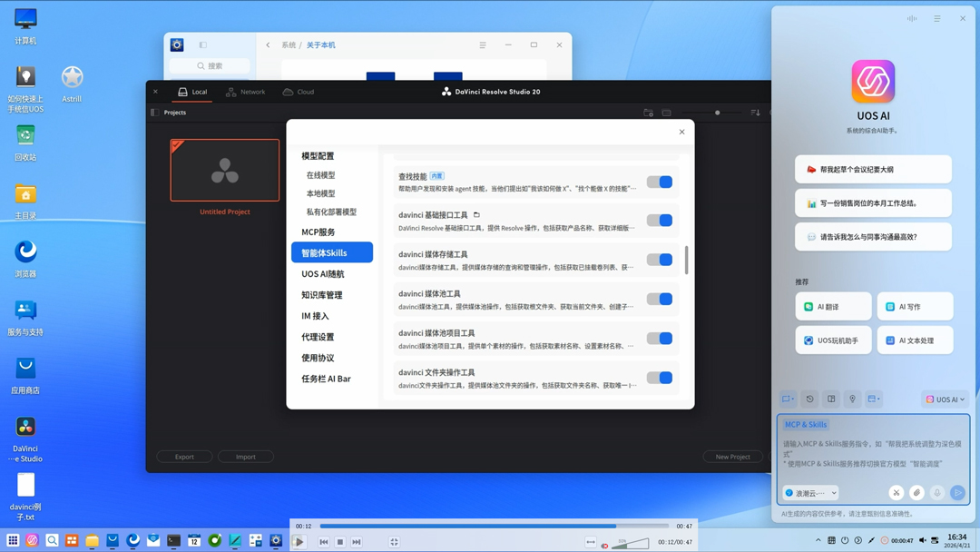Click the scissors screenshot icon in UOS AI
Image resolution: width=980 pixels, height=552 pixels.
896,493
